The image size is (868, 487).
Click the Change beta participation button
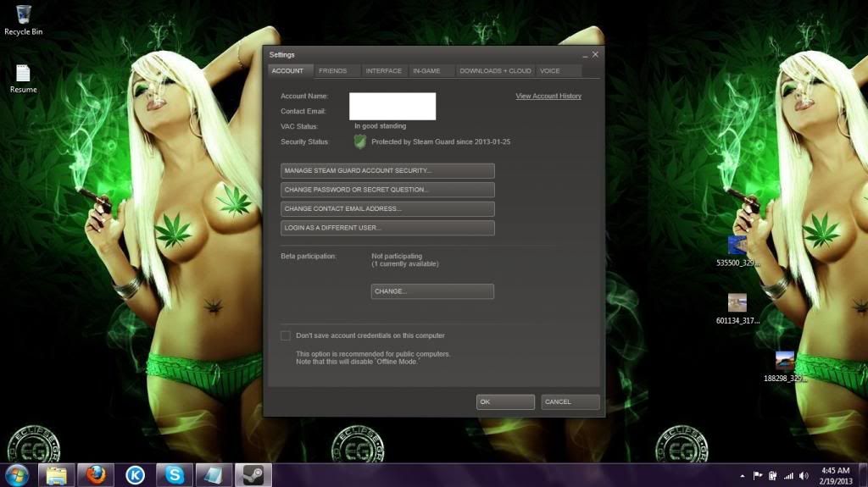coord(432,291)
